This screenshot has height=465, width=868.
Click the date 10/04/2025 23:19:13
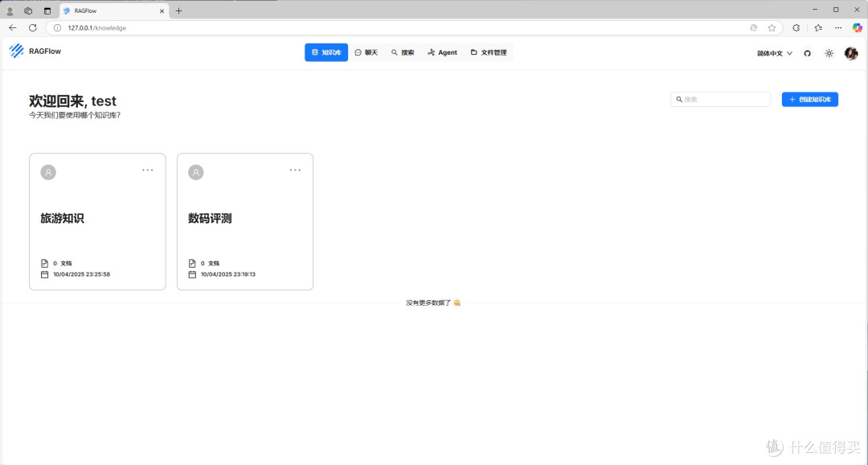[228, 274]
